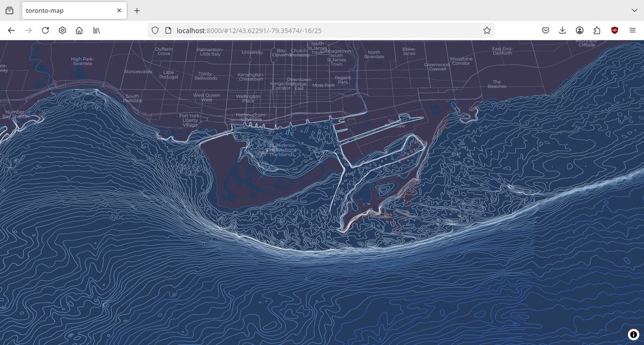Open the Firefox account menu
Screen dimensions: 644x345
pyautogui.click(x=580, y=30)
